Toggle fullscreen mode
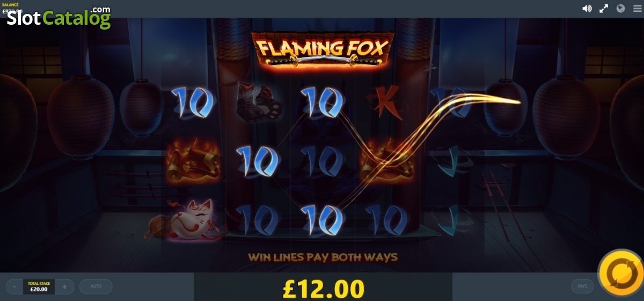 point(604,9)
